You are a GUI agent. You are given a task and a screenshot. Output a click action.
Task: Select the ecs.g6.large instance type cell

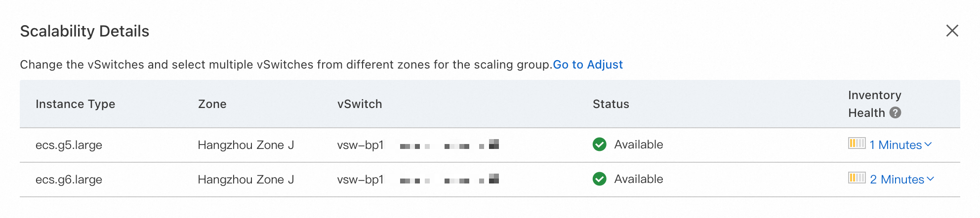coord(69,180)
